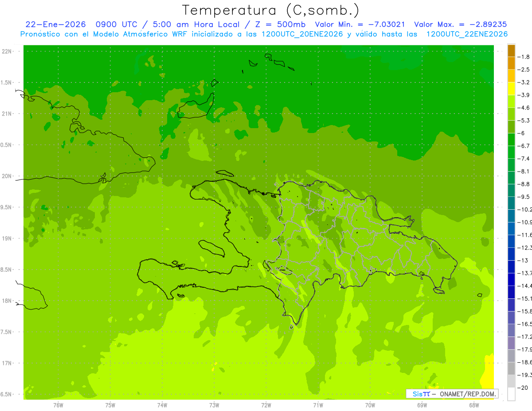Click the "-1.8" colorbar label
This screenshot has width=532, height=411.
pos(524,57)
